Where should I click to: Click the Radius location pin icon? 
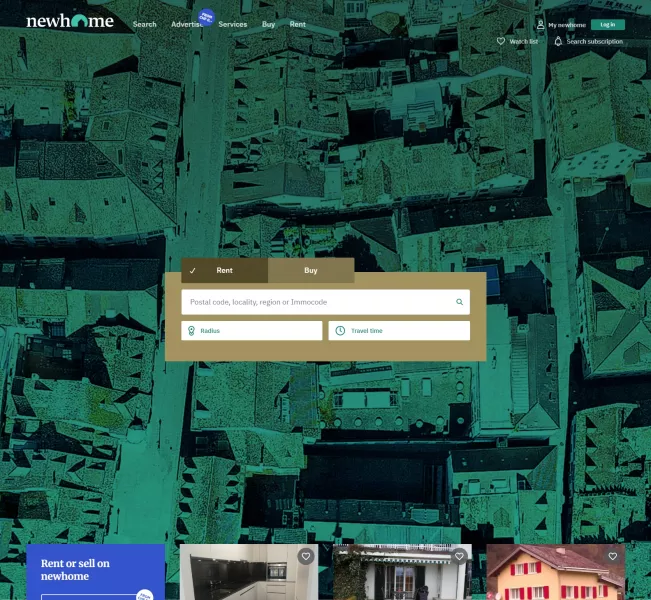(x=191, y=330)
